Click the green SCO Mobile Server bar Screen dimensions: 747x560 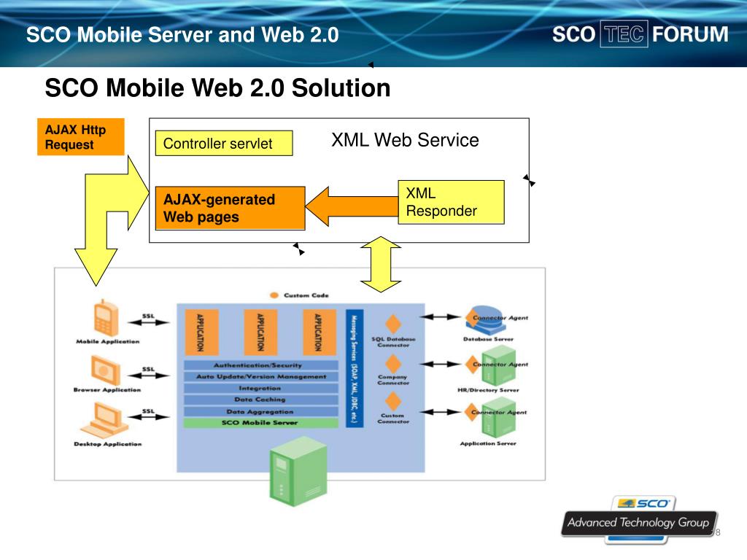coord(261,422)
